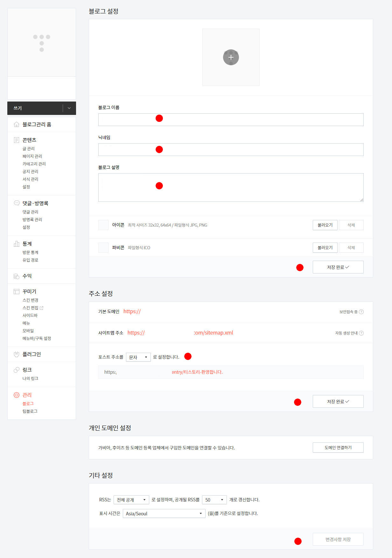Click the Contents section document icon
The height and width of the screenshot is (558, 392).
point(17,140)
